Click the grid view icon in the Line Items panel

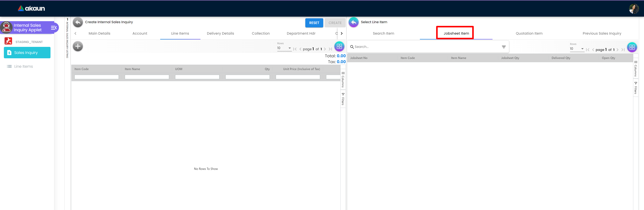(x=339, y=46)
